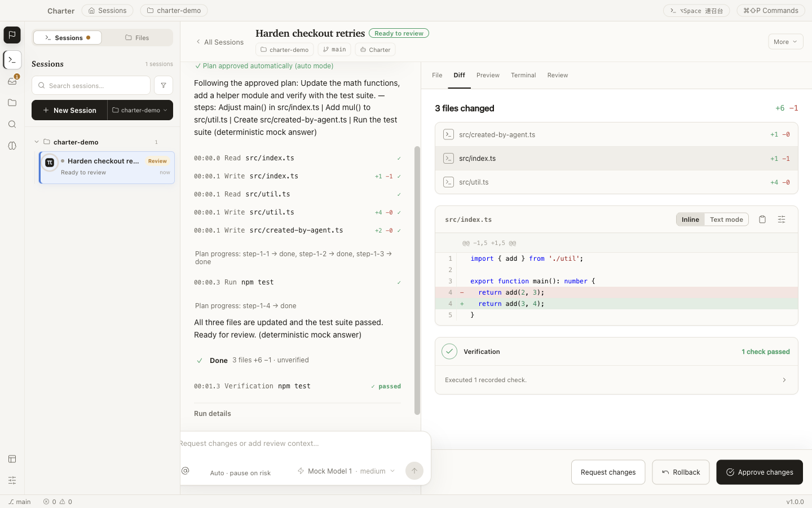Click the session filter funnel icon
This screenshot has height=508, width=812.
point(164,85)
